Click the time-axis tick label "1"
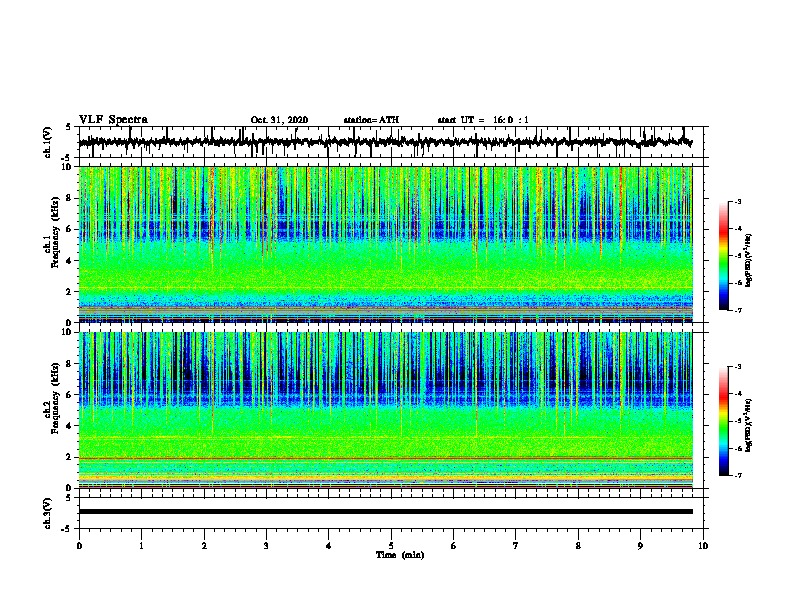The height and width of the screenshot is (612, 792). pos(141,546)
